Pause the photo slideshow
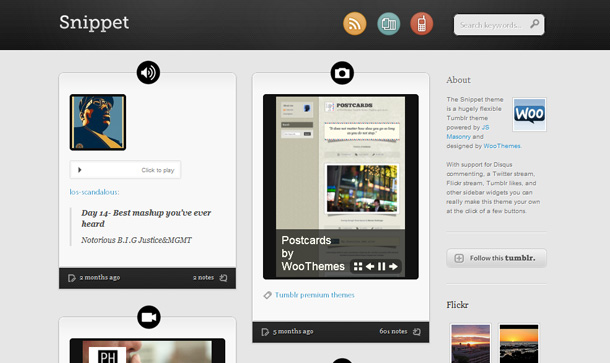Image resolution: width=610 pixels, height=363 pixels. (x=382, y=267)
